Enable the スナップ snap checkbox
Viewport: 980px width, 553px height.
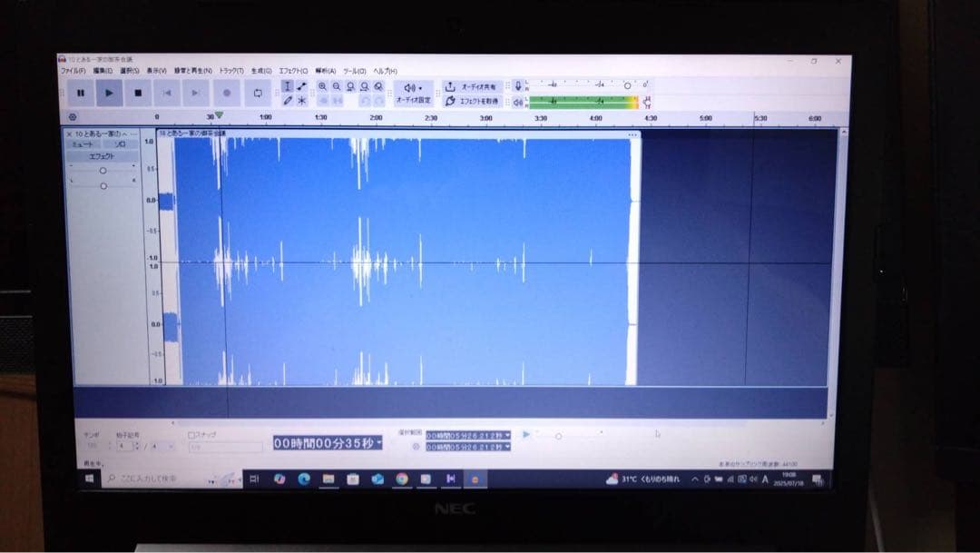[191, 435]
